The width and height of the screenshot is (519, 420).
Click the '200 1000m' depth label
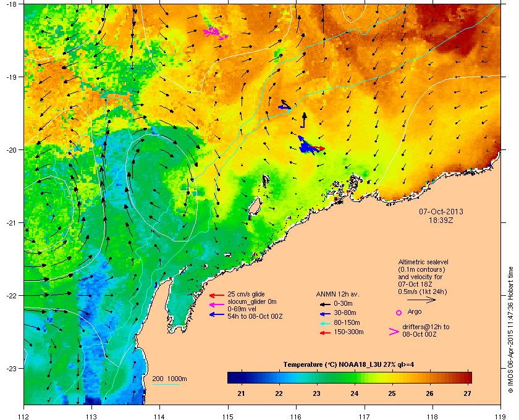click(169, 379)
